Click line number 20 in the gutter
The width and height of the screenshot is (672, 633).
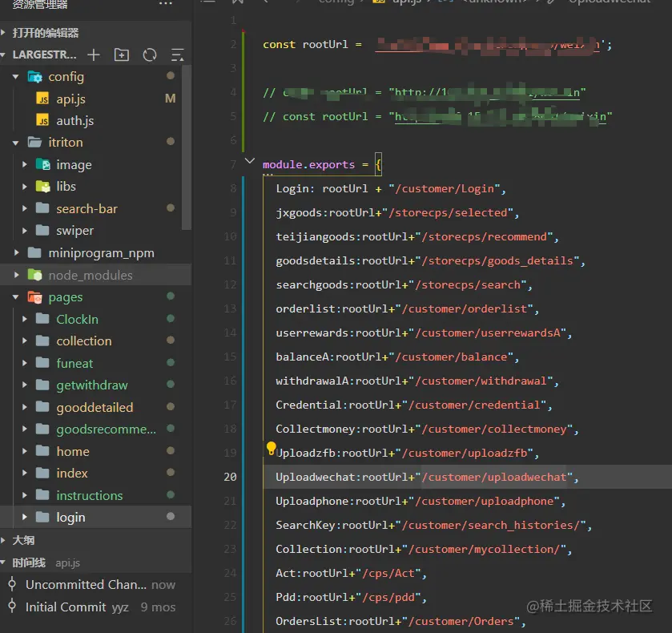230,477
